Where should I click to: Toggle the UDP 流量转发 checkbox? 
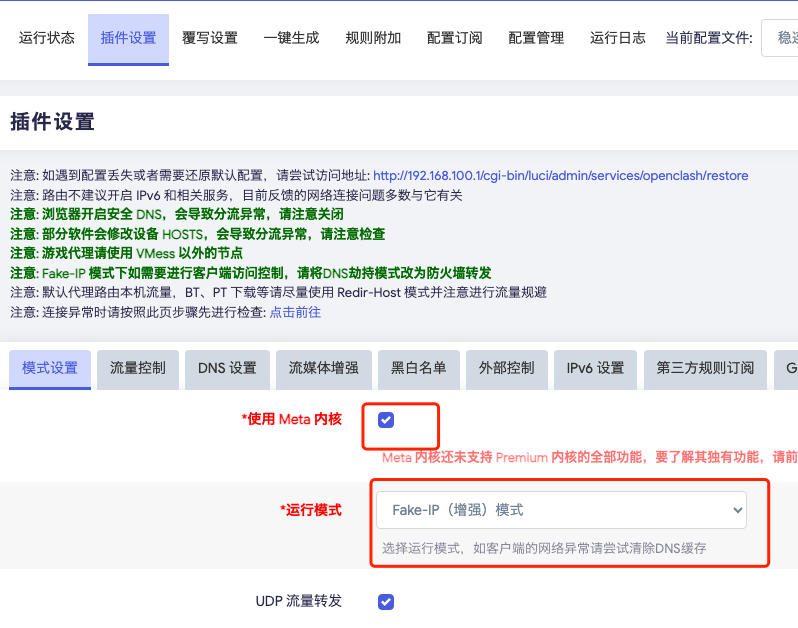tap(386, 602)
